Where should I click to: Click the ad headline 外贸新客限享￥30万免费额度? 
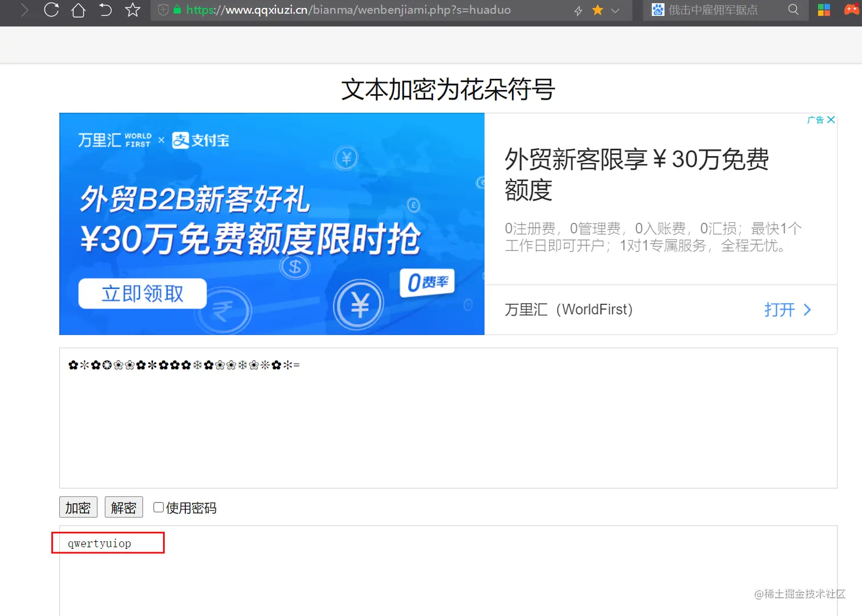637,174
